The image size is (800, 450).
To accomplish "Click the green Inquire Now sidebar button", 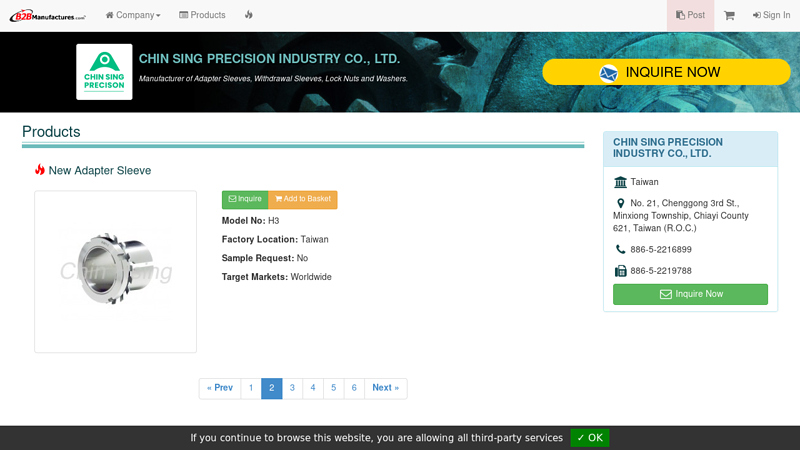I will (x=690, y=294).
